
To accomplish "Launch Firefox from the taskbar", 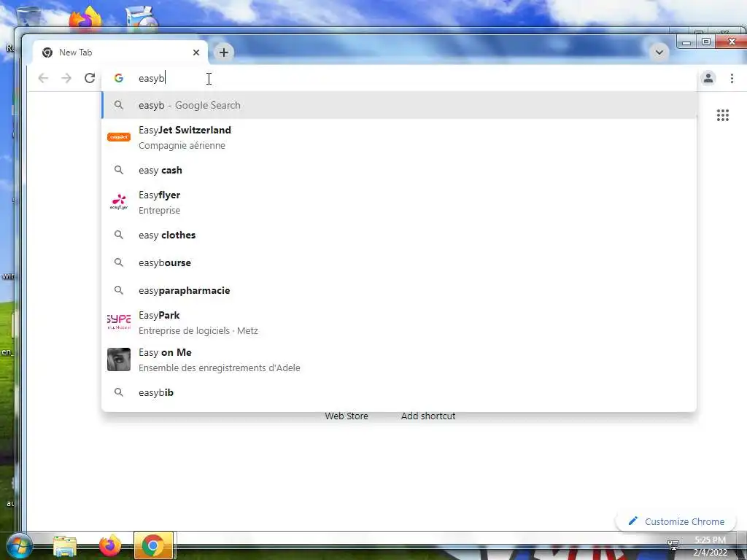I will click(x=110, y=545).
